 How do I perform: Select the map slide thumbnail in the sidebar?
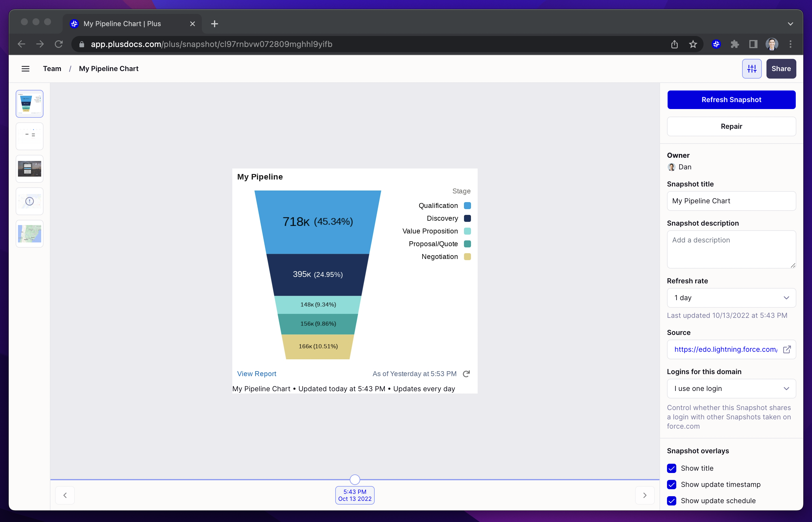coord(30,233)
